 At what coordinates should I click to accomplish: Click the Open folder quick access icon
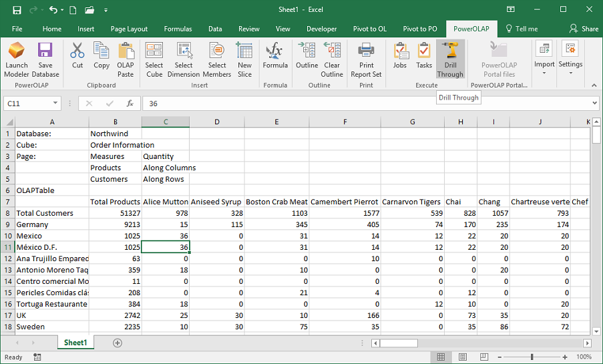click(89, 10)
